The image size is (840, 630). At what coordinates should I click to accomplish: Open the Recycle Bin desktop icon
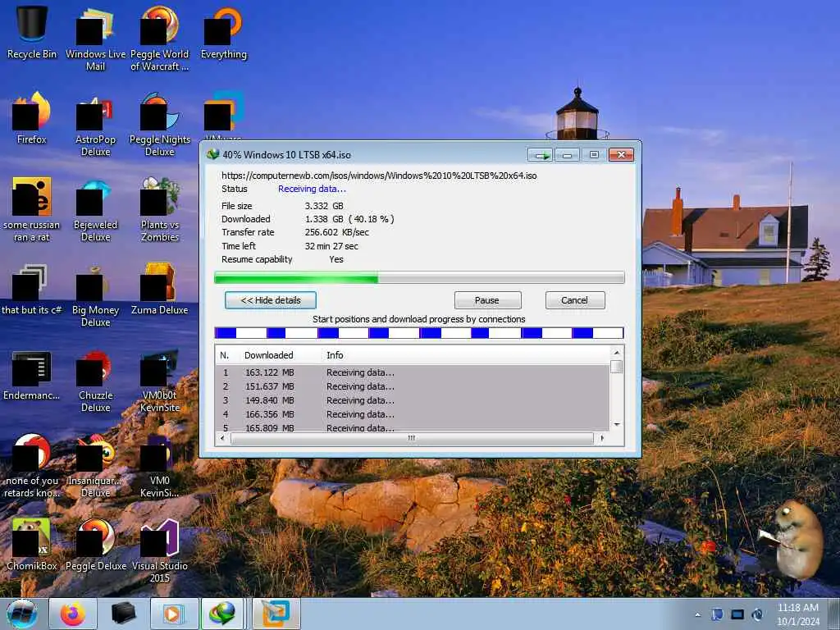[32, 32]
